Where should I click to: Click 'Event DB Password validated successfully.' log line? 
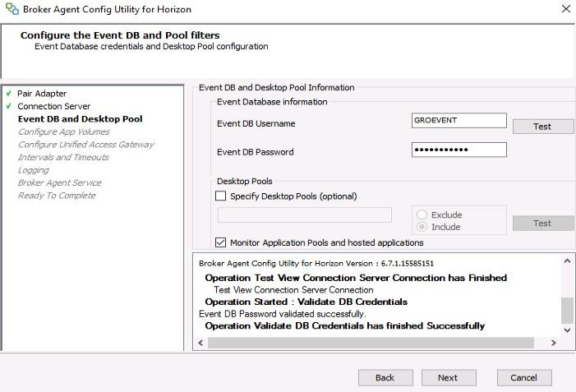point(282,314)
